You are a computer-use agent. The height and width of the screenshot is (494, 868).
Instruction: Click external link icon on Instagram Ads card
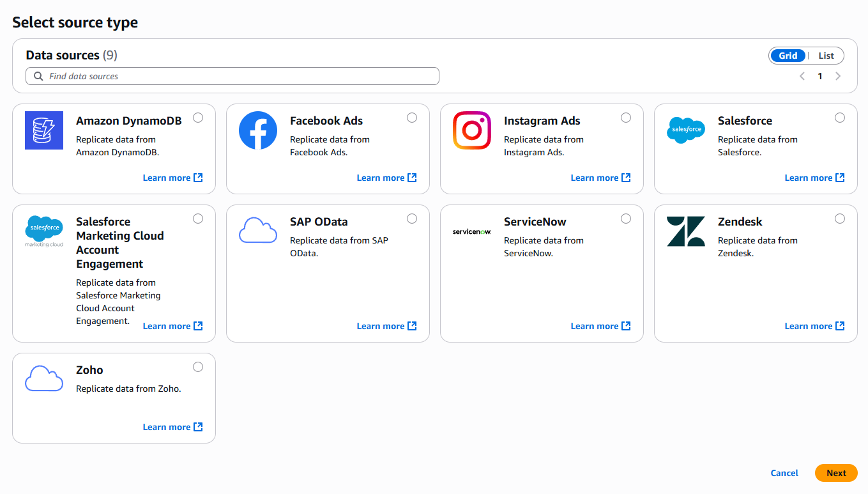click(x=626, y=178)
